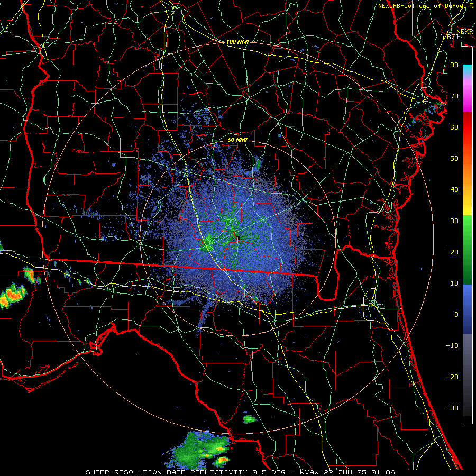Pick the yellow segment of the color bar
Image resolution: width=476 pixels, height=476 pixels.
pyautogui.click(x=467, y=206)
